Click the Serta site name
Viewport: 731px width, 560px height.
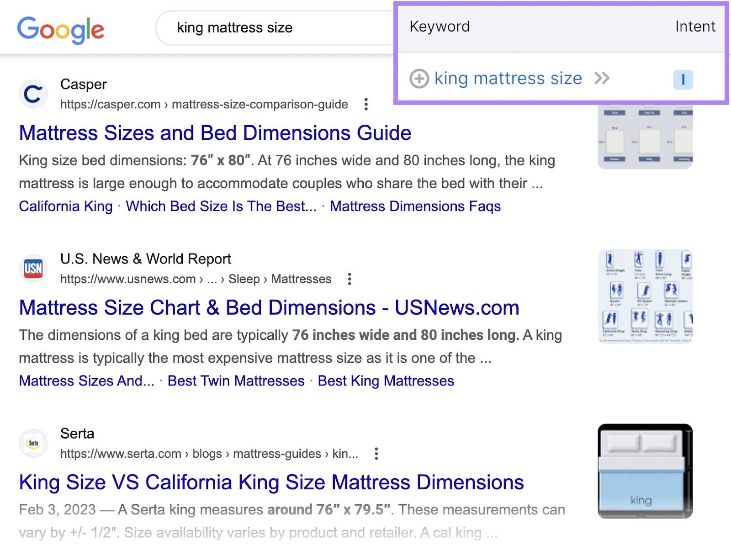click(77, 433)
